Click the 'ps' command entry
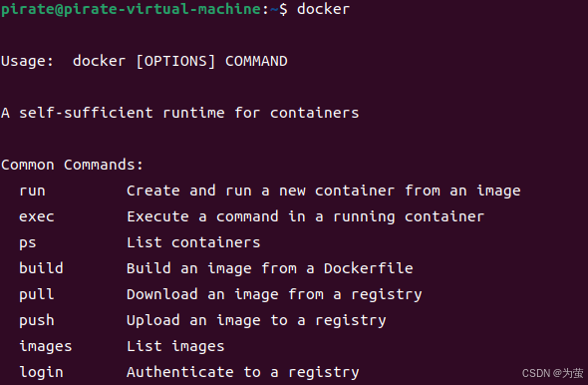588x385 pixels. 28,243
